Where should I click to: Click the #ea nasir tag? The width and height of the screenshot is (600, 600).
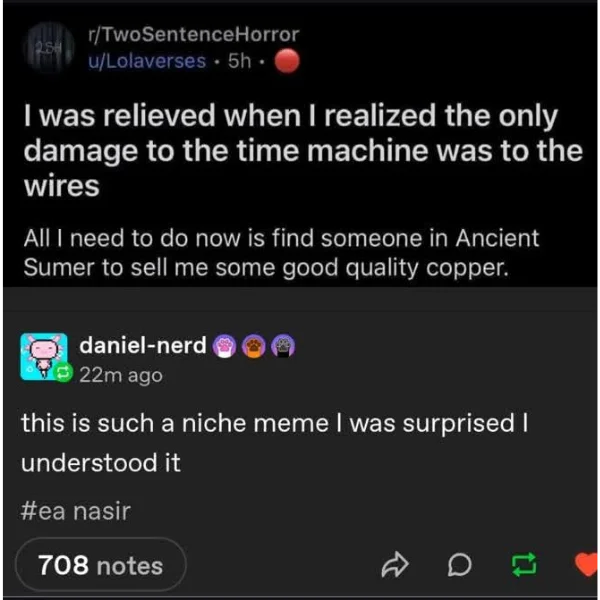(x=76, y=511)
